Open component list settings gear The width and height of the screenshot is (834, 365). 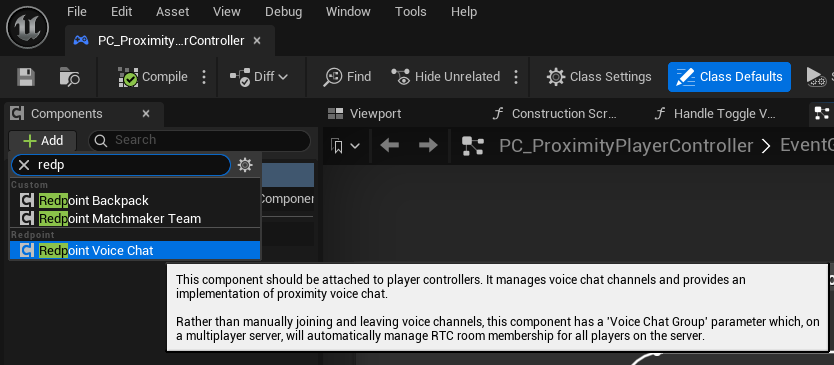tap(245, 165)
